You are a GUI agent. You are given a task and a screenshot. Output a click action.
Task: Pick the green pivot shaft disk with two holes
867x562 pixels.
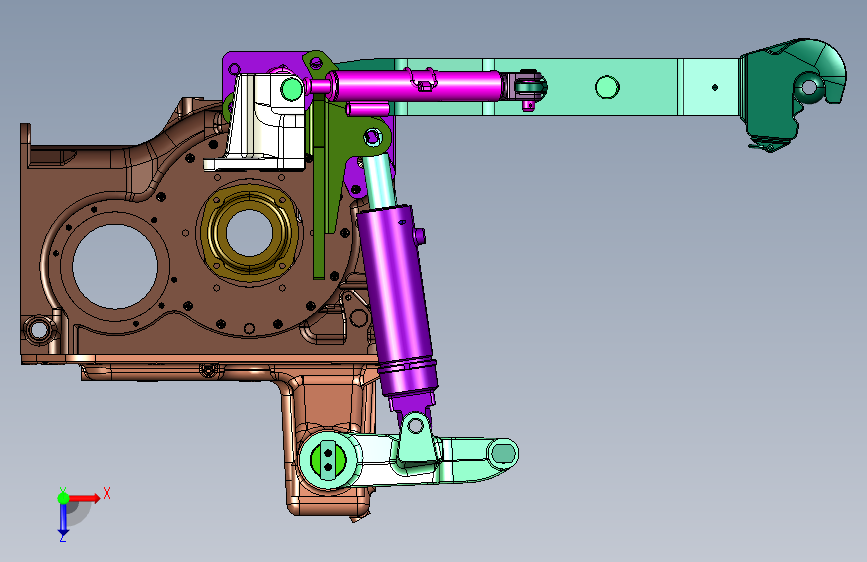click(x=328, y=459)
